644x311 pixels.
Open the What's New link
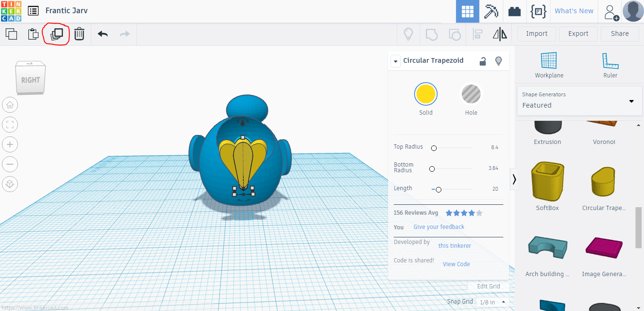[x=574, y=11]
